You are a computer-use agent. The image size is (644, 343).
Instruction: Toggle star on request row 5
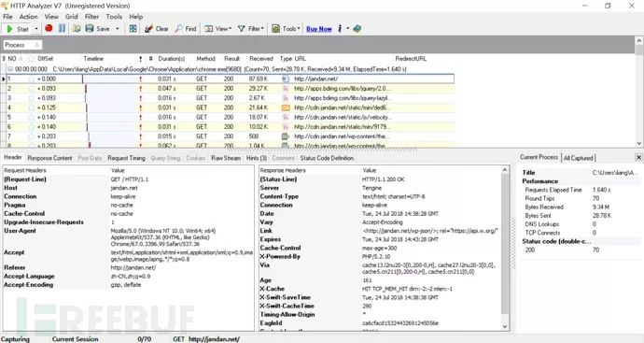tap(31, 117)
